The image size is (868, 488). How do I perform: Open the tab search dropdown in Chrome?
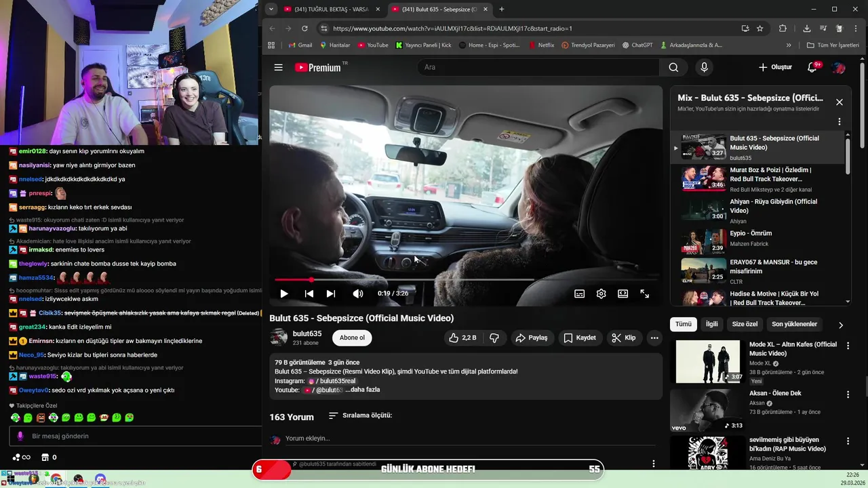coord(271,9)
